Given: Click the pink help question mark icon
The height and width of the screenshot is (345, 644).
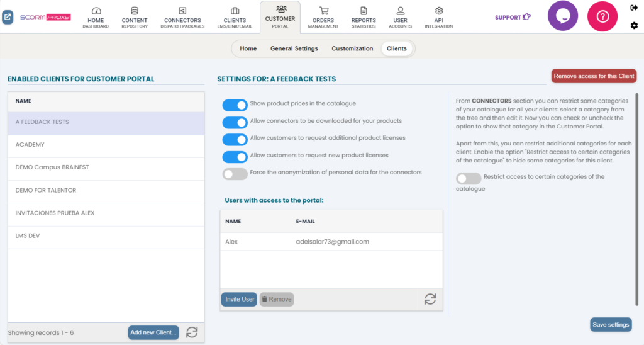Looking at the screenshot, I should [602, 16].
